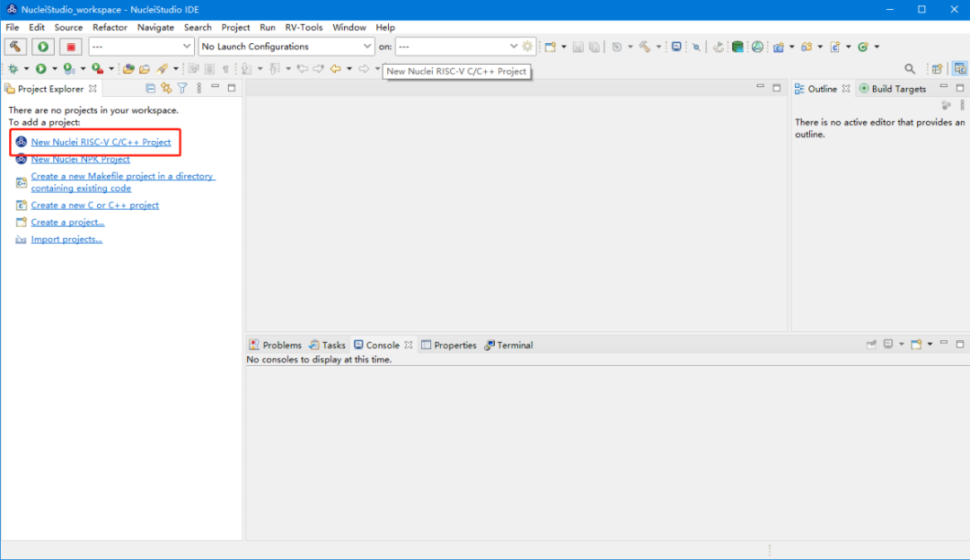
Task: Click the round Nuclei logo toolbar icon
Action: 757,47
